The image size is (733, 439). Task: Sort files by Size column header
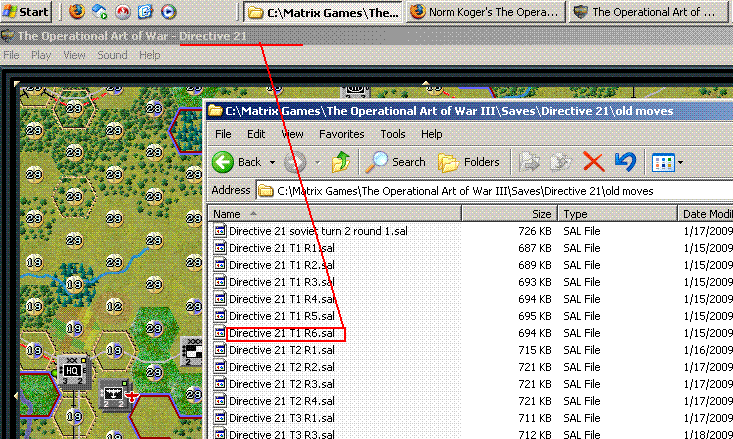pos(510,214)
